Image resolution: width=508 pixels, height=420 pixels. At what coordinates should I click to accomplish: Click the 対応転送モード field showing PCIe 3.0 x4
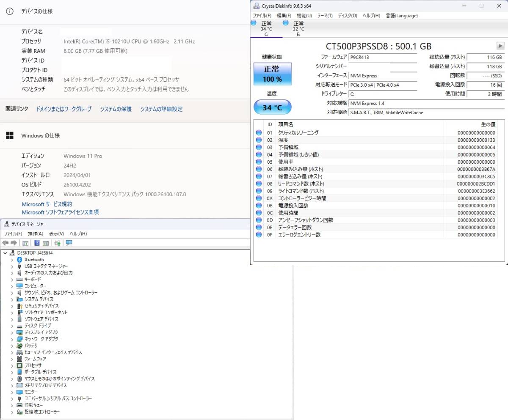pos(383,85)
